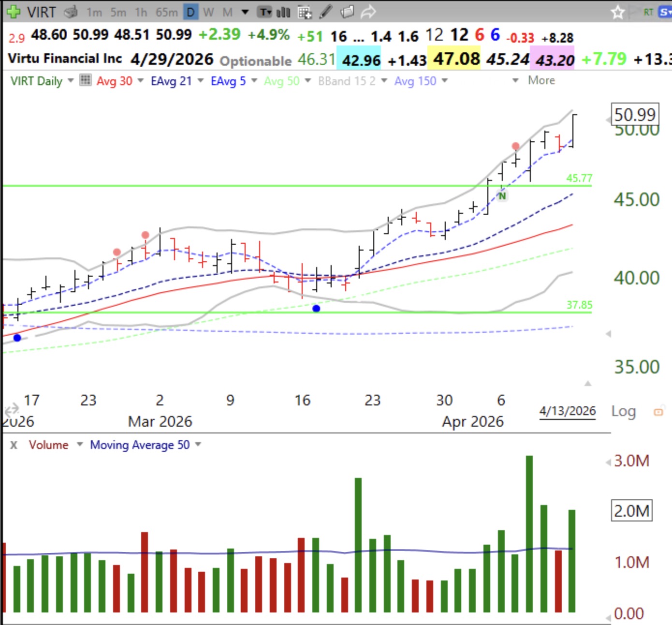
Task: Click the 2.0M volume axis tag
Action: (632, 511)
